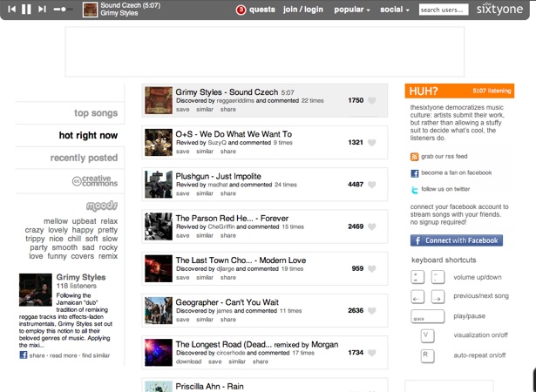Open the quests notification badge showing 3

[x=241, y=10]
